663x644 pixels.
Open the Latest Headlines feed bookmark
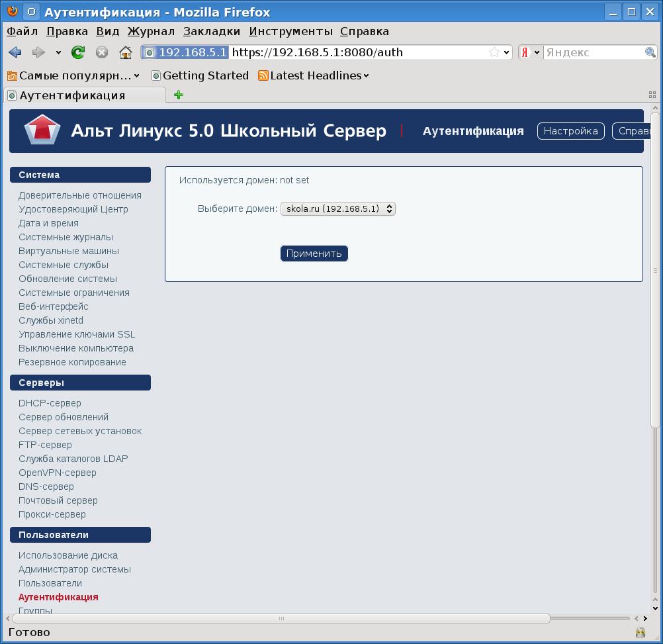[312, 75]
